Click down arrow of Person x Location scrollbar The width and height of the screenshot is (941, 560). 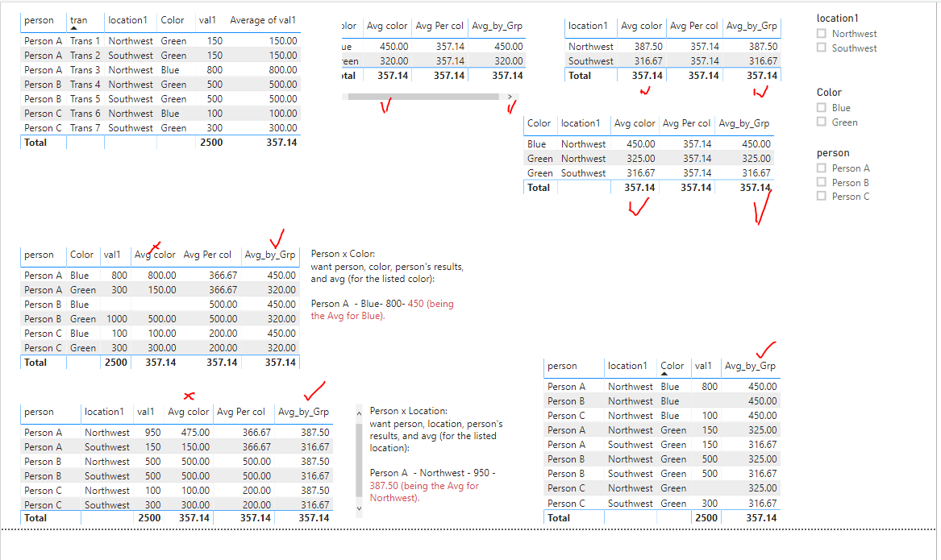359,508
